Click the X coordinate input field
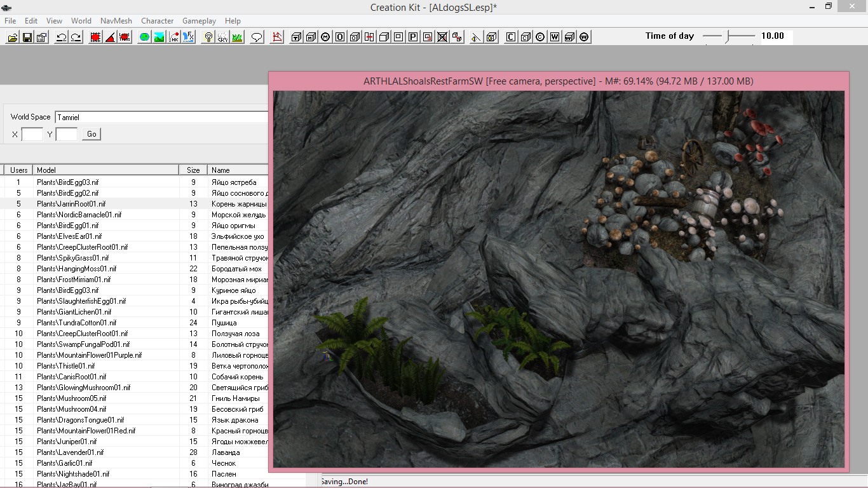The image size is (868, 488). [x=32, y=134]
